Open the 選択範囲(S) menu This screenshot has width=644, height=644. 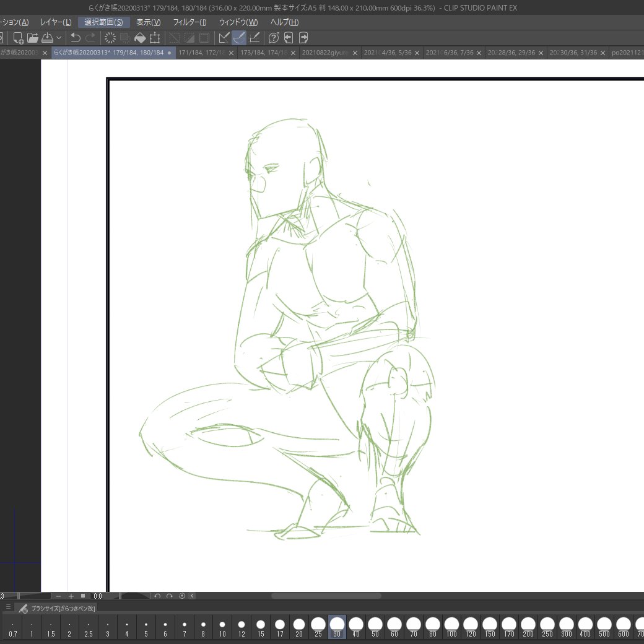[103, 22]
